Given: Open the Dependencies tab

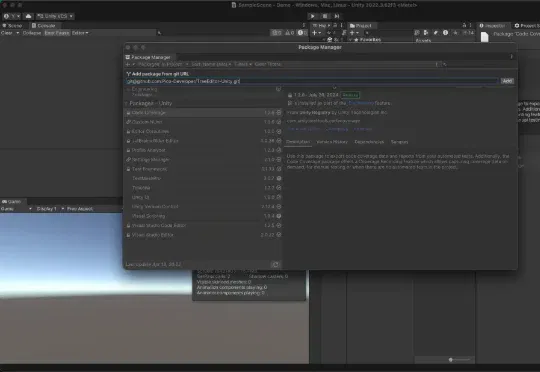Looking at the screenshot, I should [369, 142].
